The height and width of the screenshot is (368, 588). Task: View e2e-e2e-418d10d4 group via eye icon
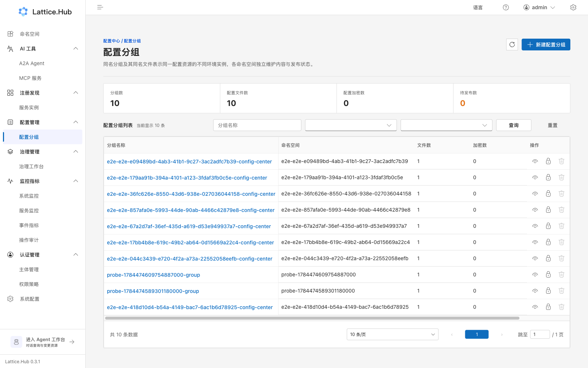tap(535, 307)
